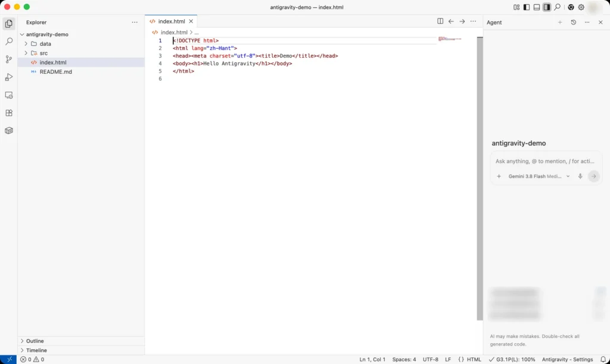The width and height of the screenshot is (610, 364).
Task: Open the Gemini 3.8 Flash model dropdown
Action: click(x=539, y=176)
